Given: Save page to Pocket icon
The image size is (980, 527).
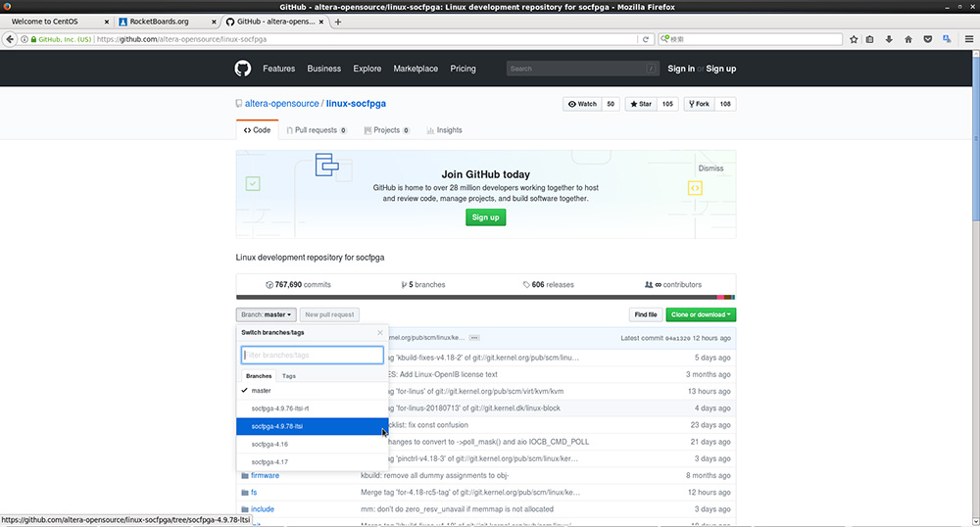Looking at the screenshot, I should tap(927, 39).
